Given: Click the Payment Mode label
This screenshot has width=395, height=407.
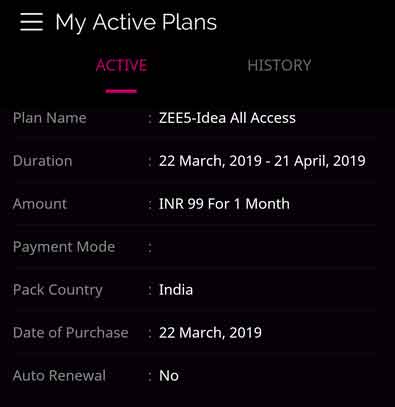Looking at the screenshot, I should (64, 247).
